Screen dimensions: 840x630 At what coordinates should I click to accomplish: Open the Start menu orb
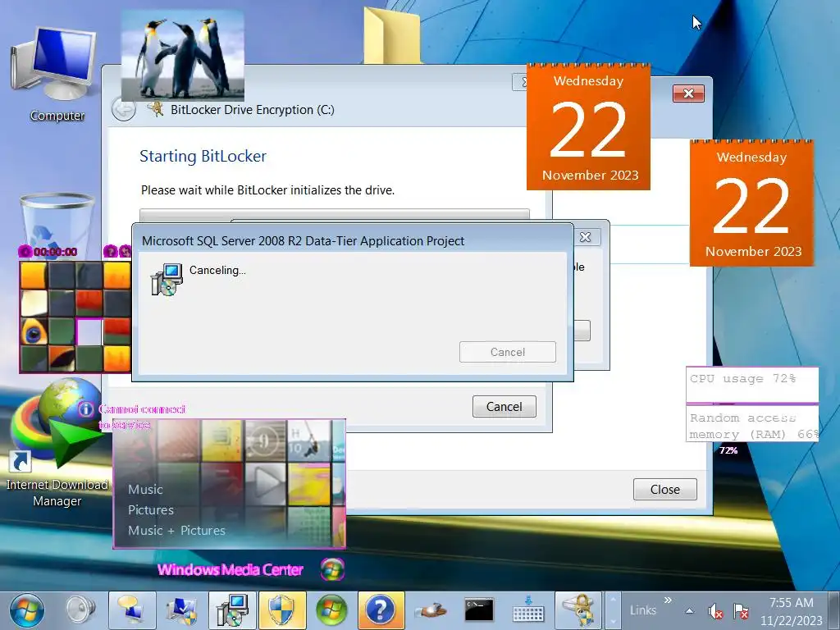(27, 610)
